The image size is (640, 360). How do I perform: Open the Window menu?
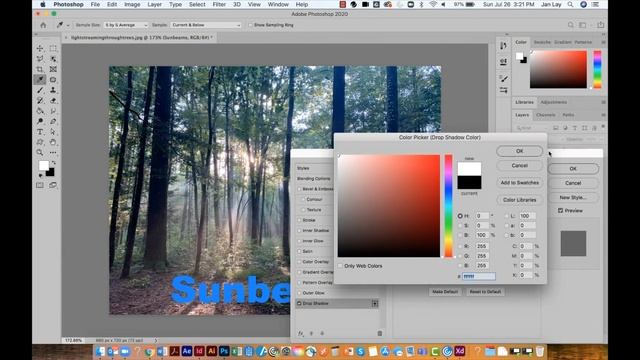tap(278, 4)
